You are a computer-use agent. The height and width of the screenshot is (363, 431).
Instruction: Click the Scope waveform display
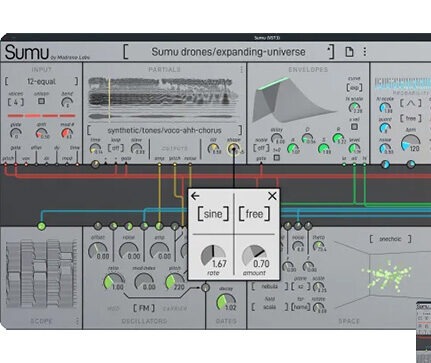click(x=41, y=274)
